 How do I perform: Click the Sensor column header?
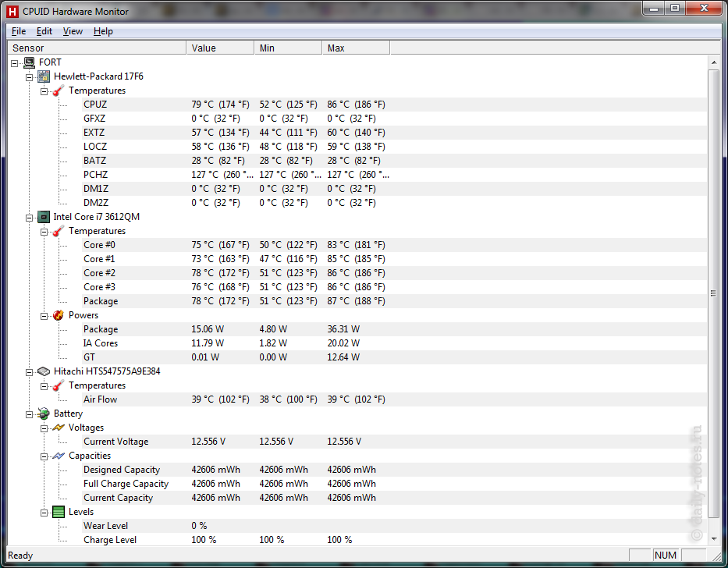(94, 48)
